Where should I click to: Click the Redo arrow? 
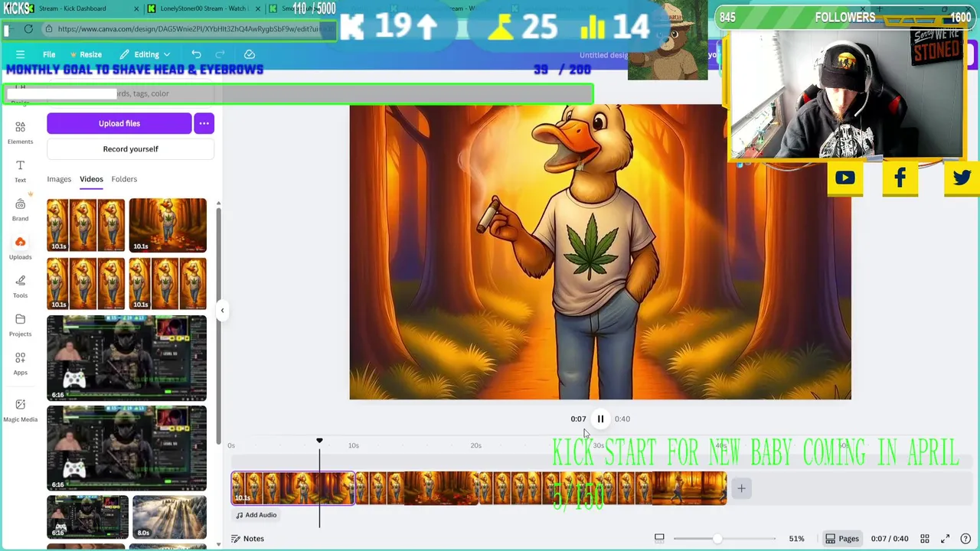(x=220, y=54)
